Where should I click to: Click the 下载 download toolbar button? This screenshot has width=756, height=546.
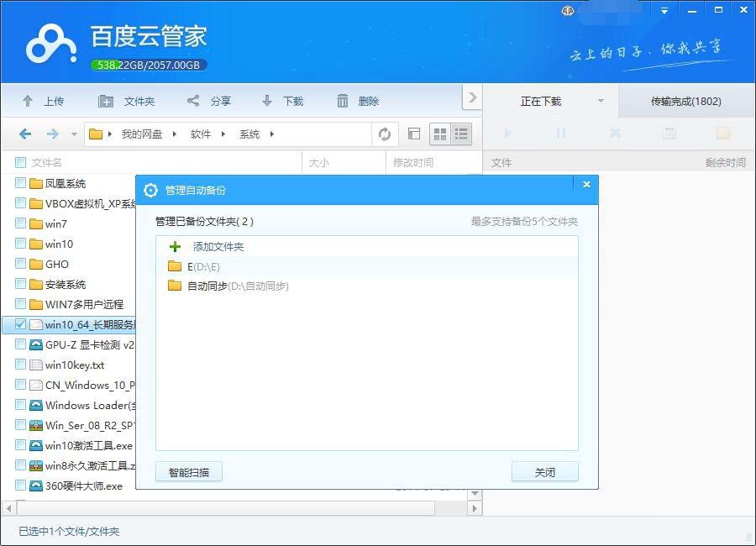pyautogui.click(x=283, y=102)
